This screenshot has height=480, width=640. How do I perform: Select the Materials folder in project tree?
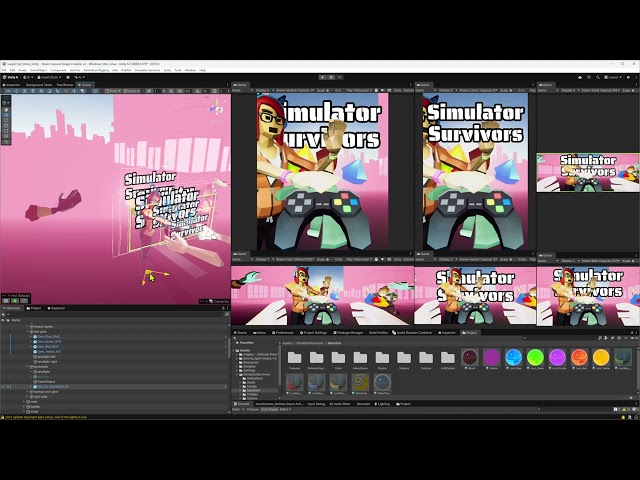point(253,390)
